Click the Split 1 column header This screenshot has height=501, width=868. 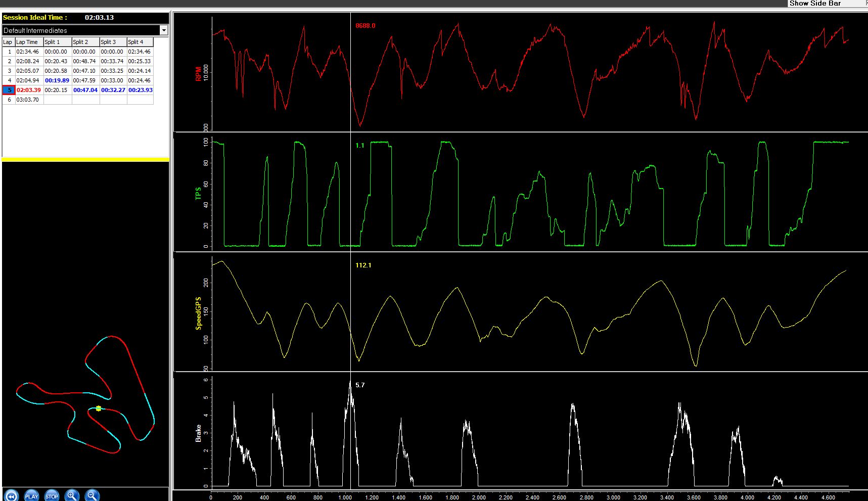[x=57, y=42]
